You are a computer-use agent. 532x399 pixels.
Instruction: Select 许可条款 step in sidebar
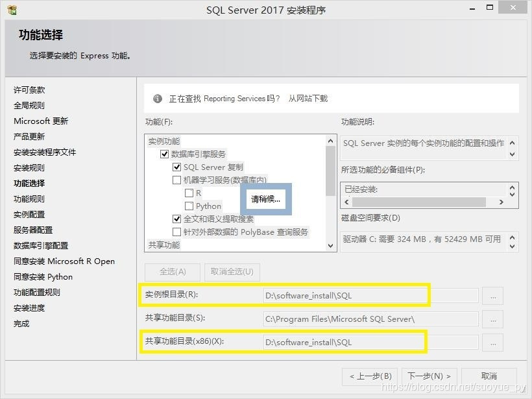point(29,90)
